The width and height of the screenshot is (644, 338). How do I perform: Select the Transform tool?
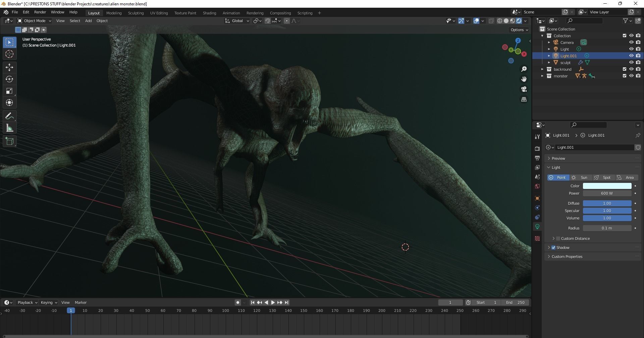pyautogui.click(x=9, y=103)
